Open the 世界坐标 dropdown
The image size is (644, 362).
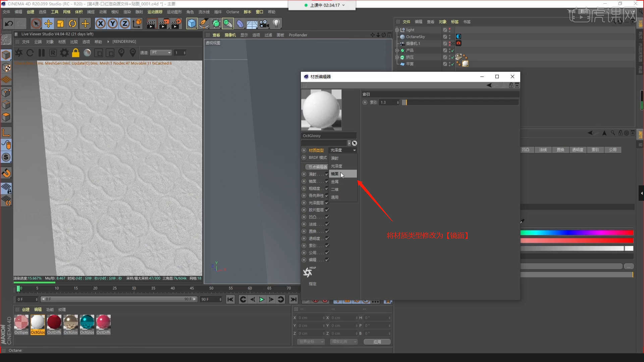point(311,342)
